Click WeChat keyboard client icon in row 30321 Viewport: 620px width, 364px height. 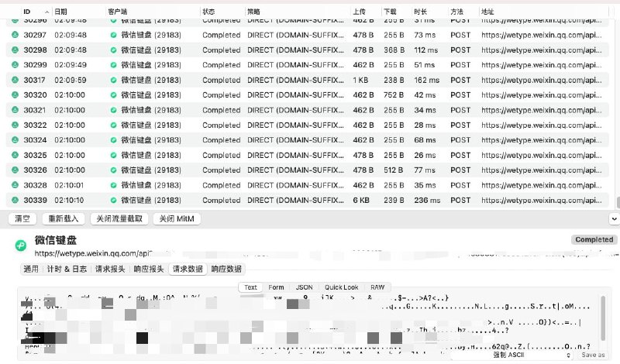click(113, 110)
